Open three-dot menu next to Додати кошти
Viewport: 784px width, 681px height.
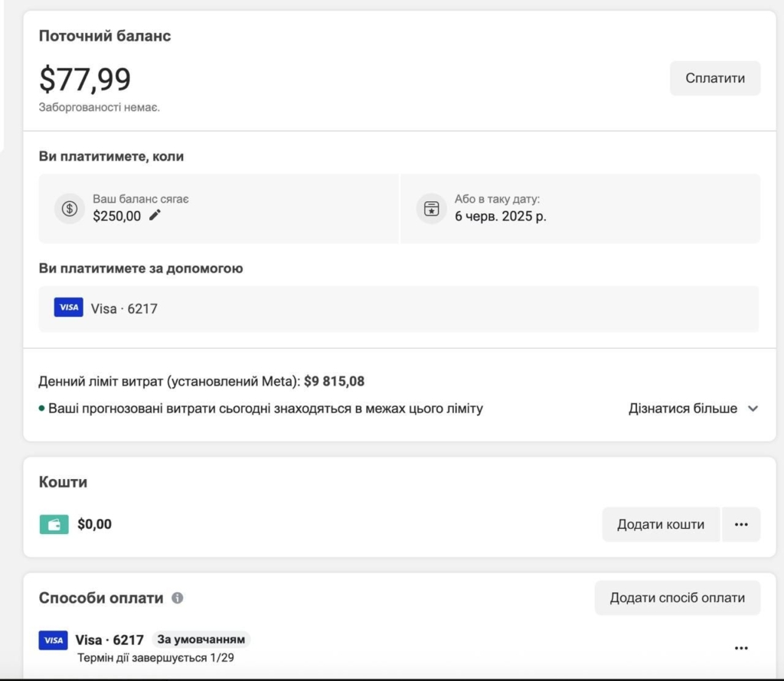[x=740, y=525]
